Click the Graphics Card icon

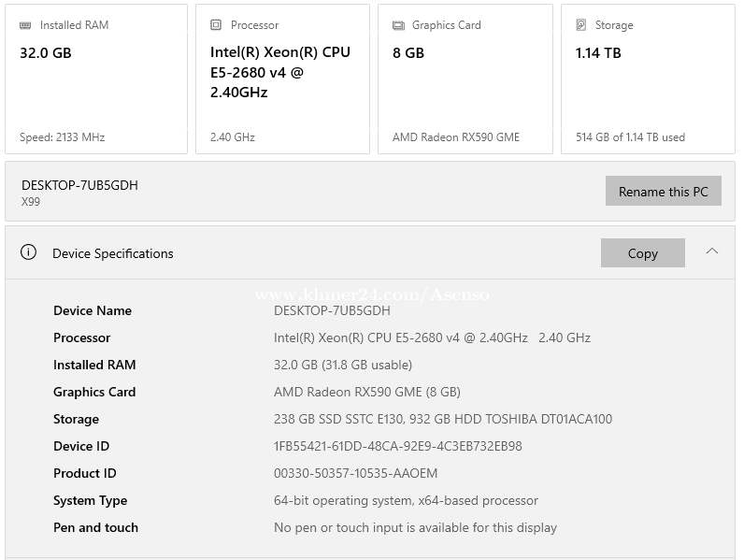tap(398, 25)
